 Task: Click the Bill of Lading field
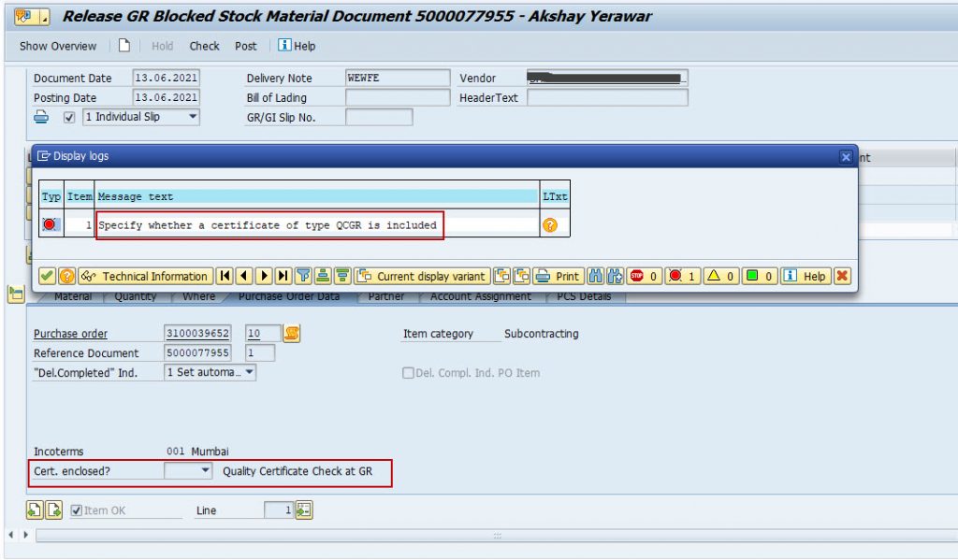pos(398,97)
